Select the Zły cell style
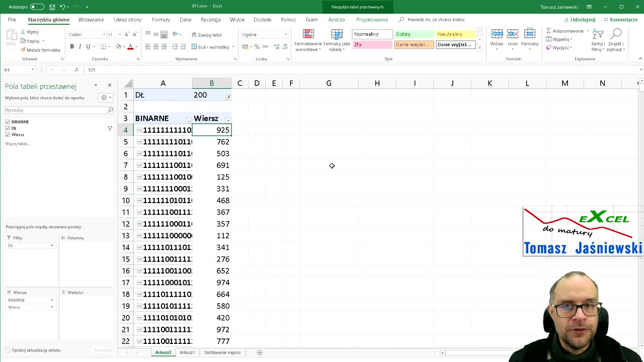Screen dimensions: 644x362 [x=372, y=45]
